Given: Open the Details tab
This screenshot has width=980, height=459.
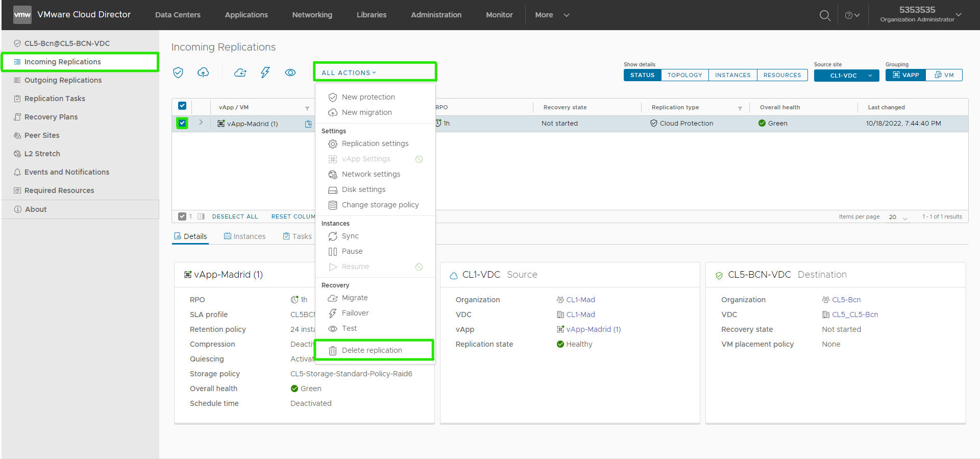Looking at the screenshot, I should [x=190, y=236].
